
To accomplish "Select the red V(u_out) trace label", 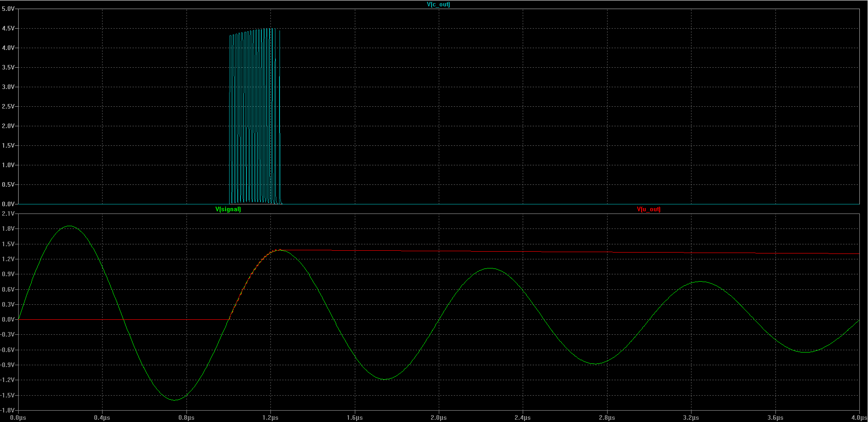I will [x=648, y=209].
